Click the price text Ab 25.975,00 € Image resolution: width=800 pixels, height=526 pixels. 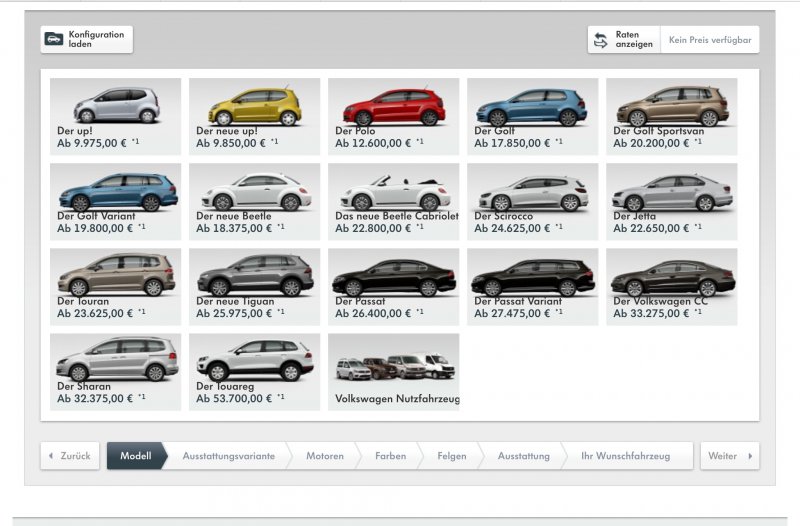tap(234, 314)
